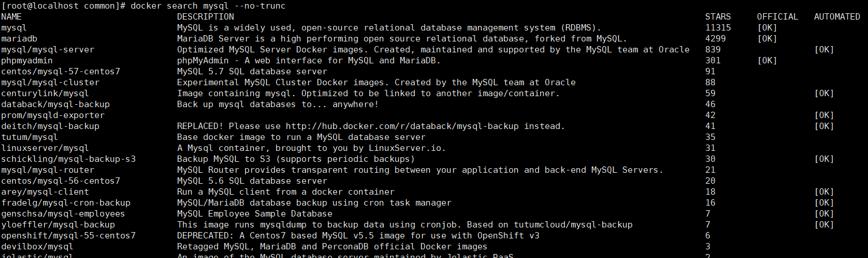Click the [OK] automated mark for prom/mysqld-exporter
This screenshot has width=868, height=258.
click(x=824, y=115)
